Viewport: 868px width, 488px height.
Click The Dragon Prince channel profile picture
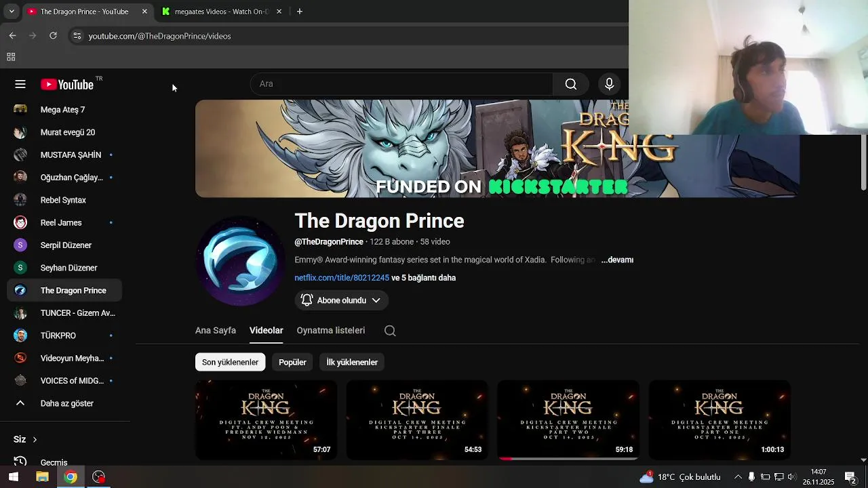tap(240, 261)
